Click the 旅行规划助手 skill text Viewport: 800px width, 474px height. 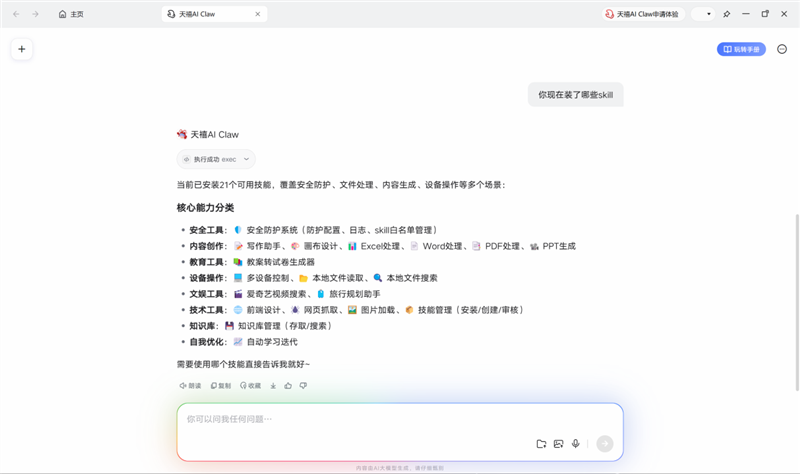tap(355, 294)
